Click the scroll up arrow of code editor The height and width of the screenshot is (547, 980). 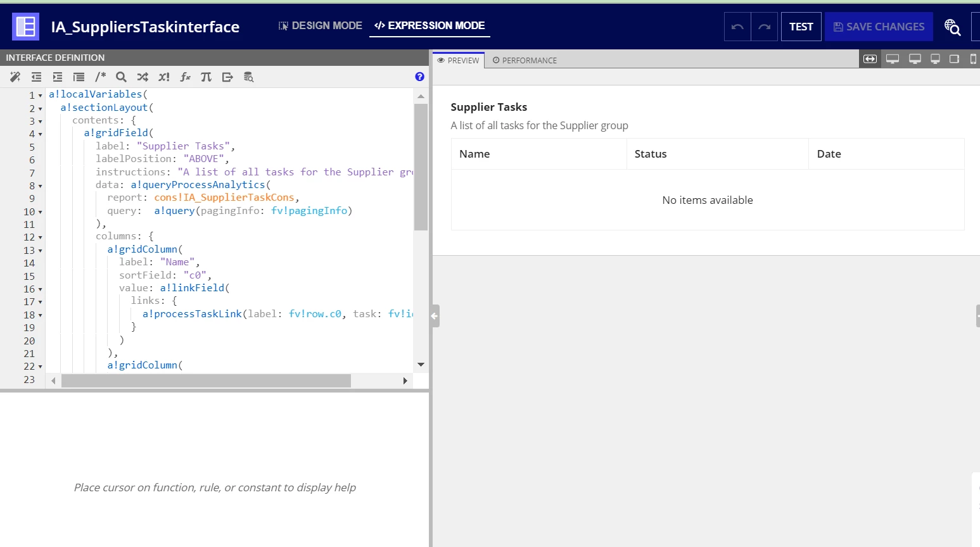tap(421, 96)
